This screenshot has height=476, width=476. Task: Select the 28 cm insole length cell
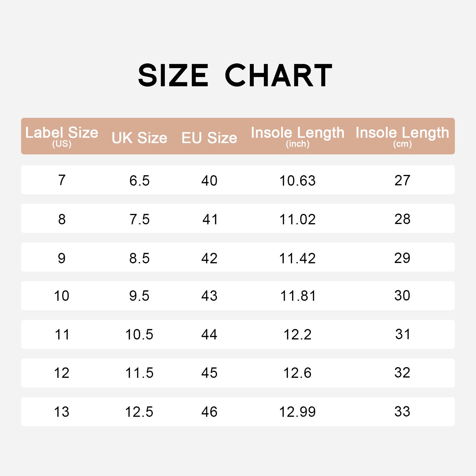coord(402,219)
